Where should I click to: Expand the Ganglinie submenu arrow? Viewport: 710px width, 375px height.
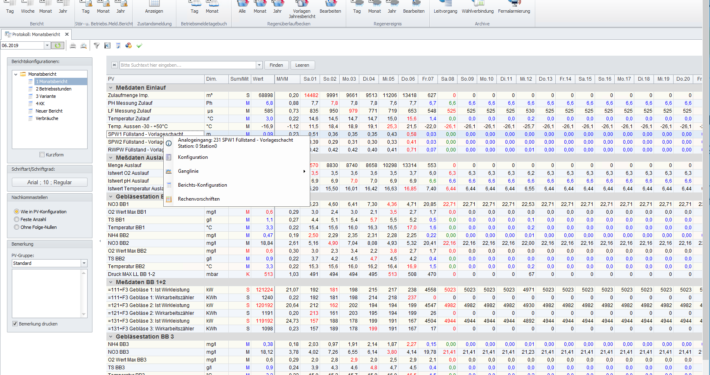click(304, 171)
